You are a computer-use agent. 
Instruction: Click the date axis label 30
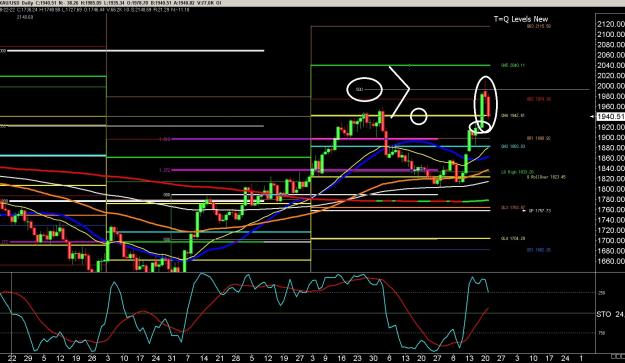373,358
